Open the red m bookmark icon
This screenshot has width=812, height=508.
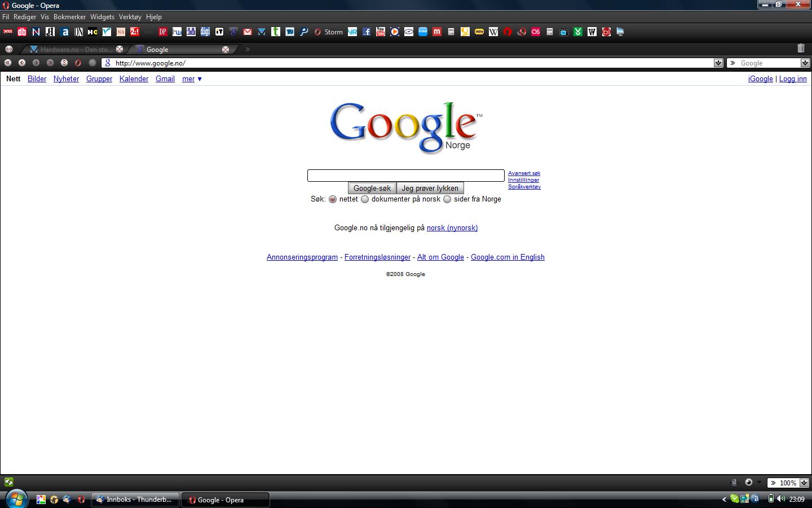click(x=437, y=32)
